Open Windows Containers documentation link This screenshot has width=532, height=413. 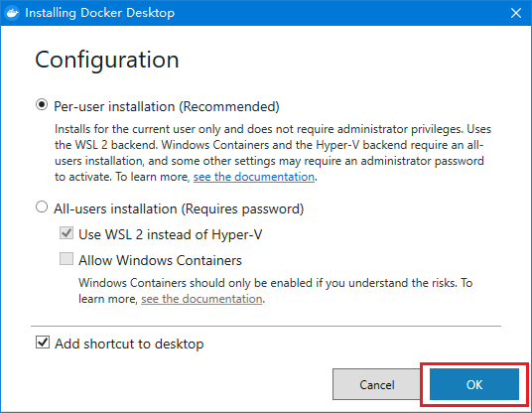click(201, 299)
